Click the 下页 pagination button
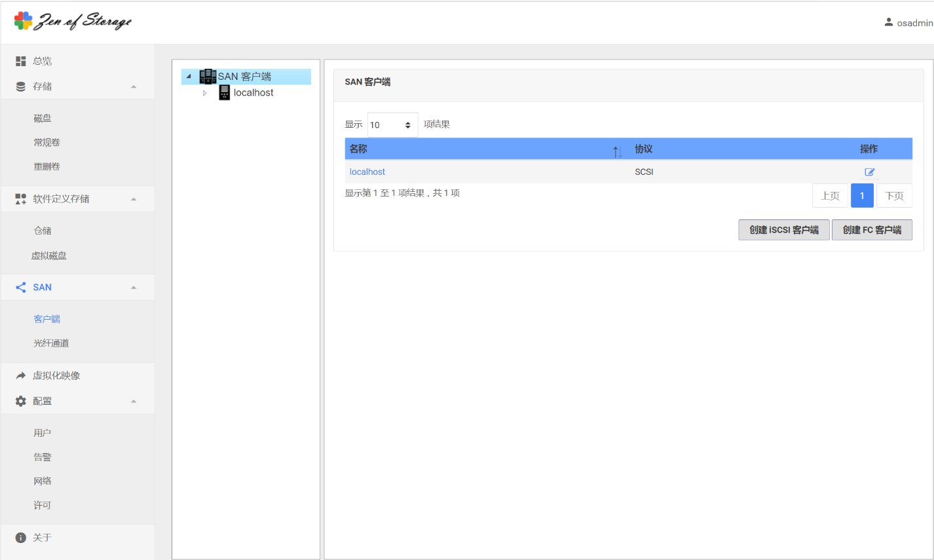Viewport: 934px width, 560px height. (x=894, y=196)
